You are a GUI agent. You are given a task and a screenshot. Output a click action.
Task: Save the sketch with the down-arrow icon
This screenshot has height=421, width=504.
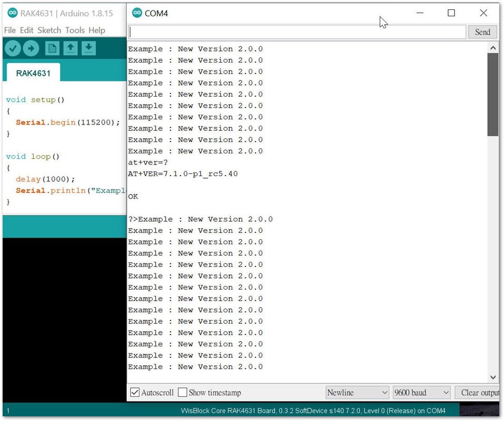(x=89, y=48)
